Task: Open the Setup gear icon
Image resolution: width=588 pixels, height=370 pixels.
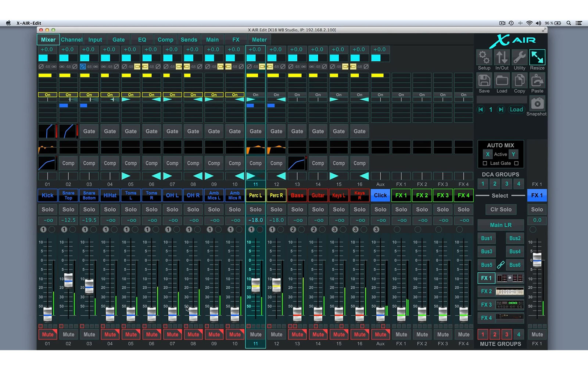Action: coord(484,58)
